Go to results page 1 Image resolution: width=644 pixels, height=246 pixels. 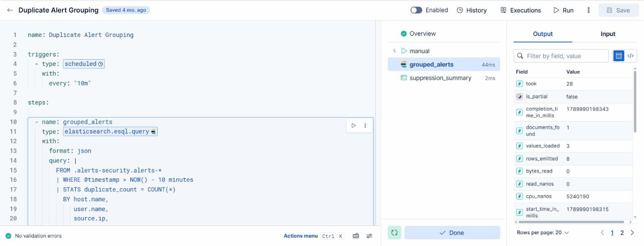coord(612,233)
